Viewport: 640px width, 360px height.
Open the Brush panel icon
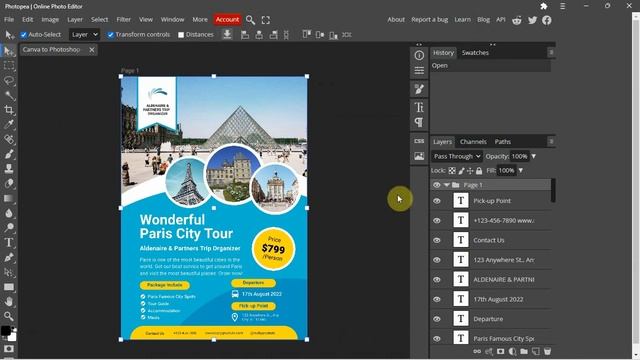pos(419,89)
